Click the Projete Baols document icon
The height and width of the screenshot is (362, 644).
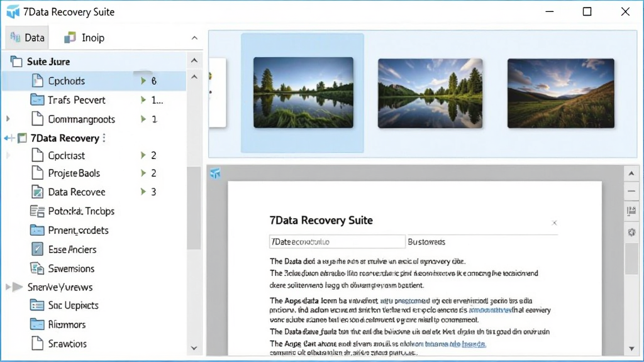click(x=37, y=173)
